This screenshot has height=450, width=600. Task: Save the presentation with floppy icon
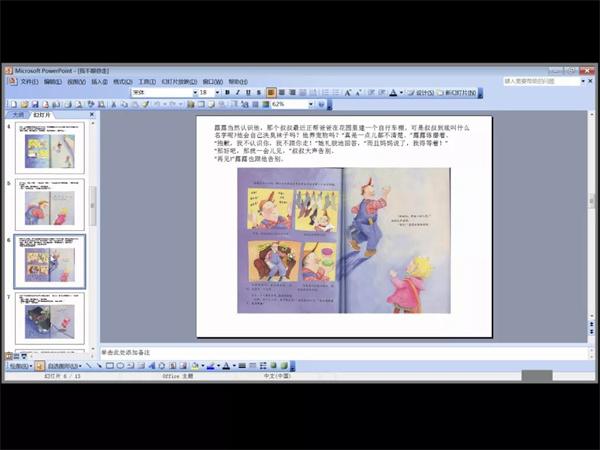tap(35, 104)
